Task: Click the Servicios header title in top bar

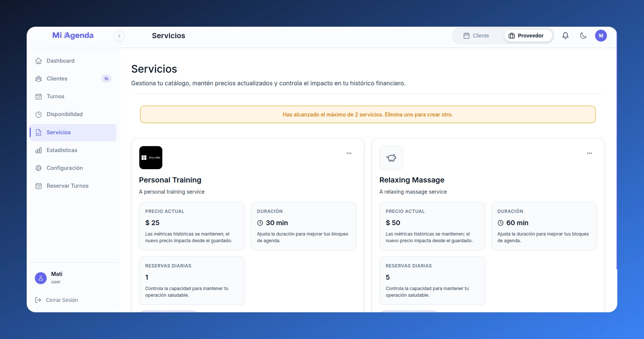Action: (169, 36)
